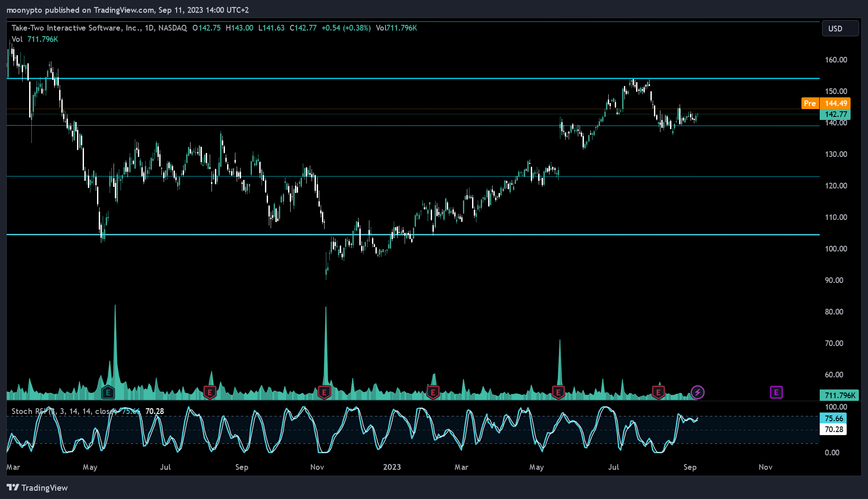Click the green earnings marker near May 2022
This screenshot has width=868, height=499.
tap(108, 393)
